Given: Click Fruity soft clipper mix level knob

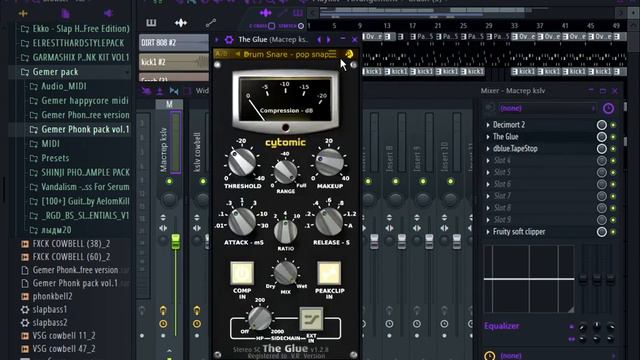Looking at the screenshot, I should click(x=602, y=232).
